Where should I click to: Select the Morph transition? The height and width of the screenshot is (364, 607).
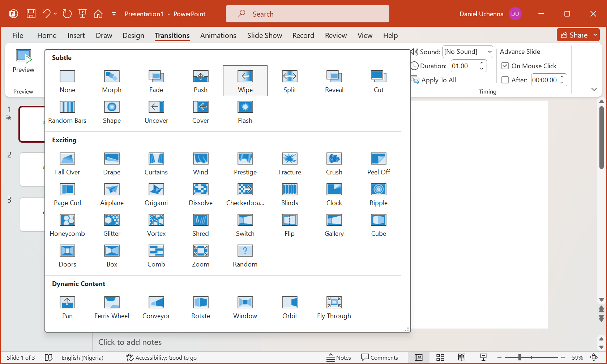(x=112, y=81)
